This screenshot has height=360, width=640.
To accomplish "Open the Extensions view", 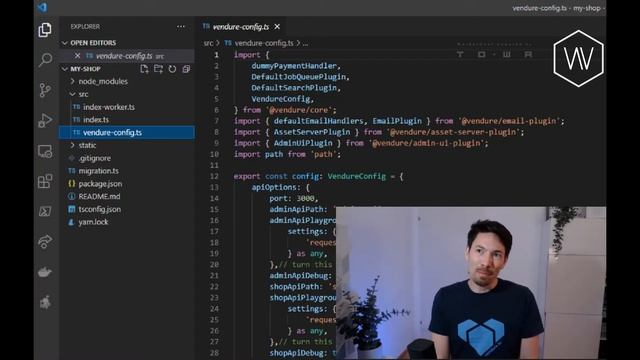I will (45, 181).
